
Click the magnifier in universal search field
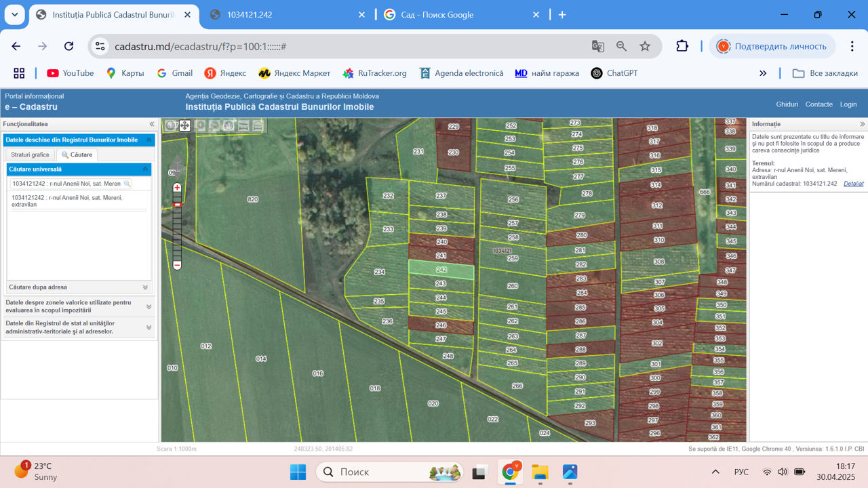click(127, 184)
